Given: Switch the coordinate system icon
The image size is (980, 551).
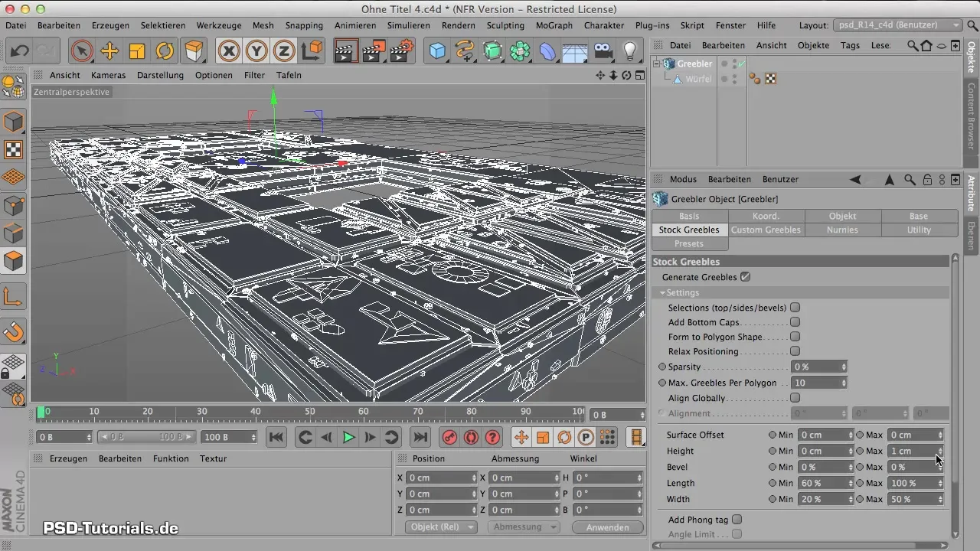Looking at the screenshot, I should (312, 51).
